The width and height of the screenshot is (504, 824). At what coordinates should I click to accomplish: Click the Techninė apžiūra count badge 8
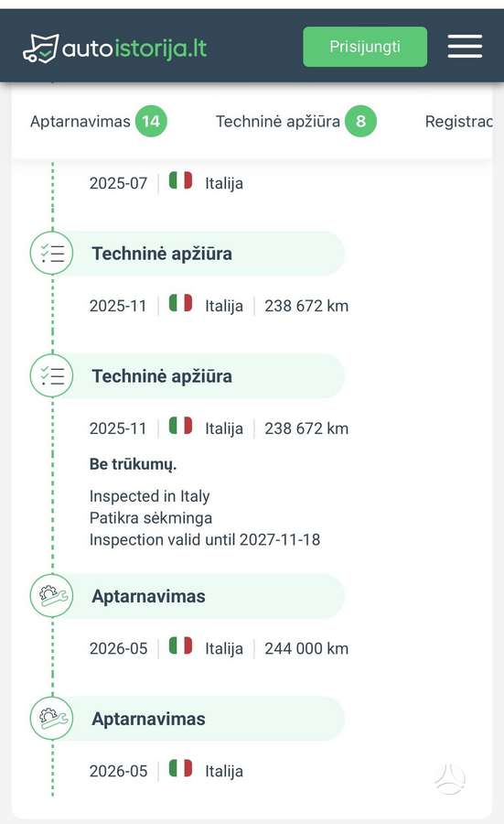click(360, 122)
